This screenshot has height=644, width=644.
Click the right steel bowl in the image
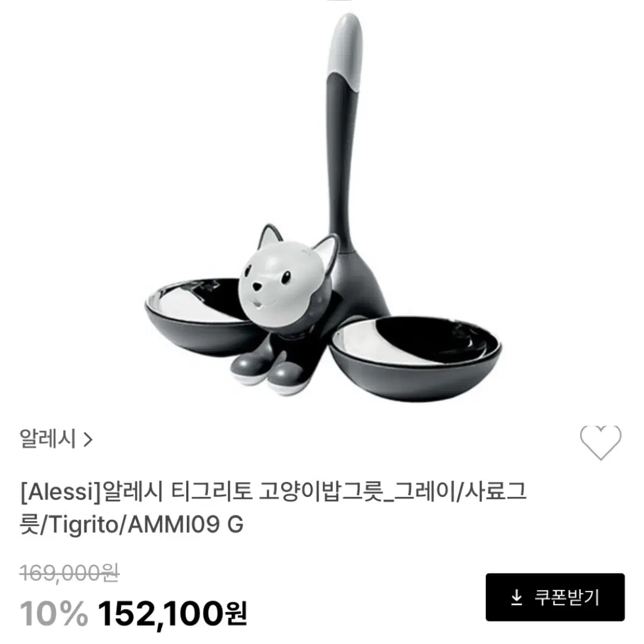point(415,348)
